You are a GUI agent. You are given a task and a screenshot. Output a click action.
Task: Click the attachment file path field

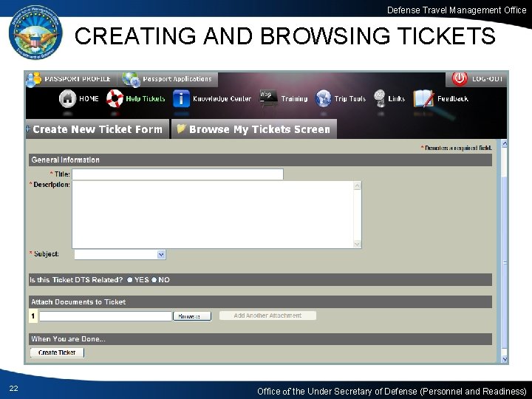(x=106, y=316)
